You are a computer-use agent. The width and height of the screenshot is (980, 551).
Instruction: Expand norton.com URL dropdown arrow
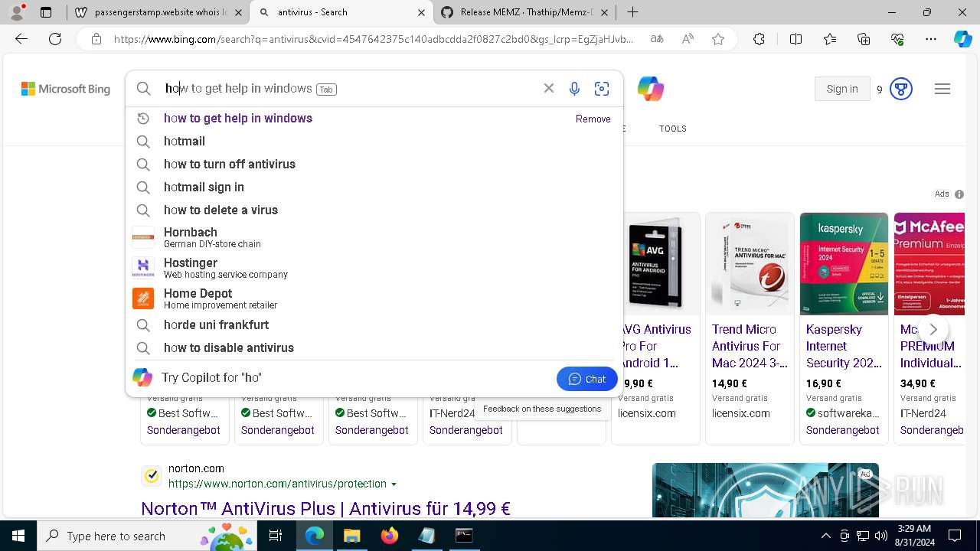coord(394,484)
